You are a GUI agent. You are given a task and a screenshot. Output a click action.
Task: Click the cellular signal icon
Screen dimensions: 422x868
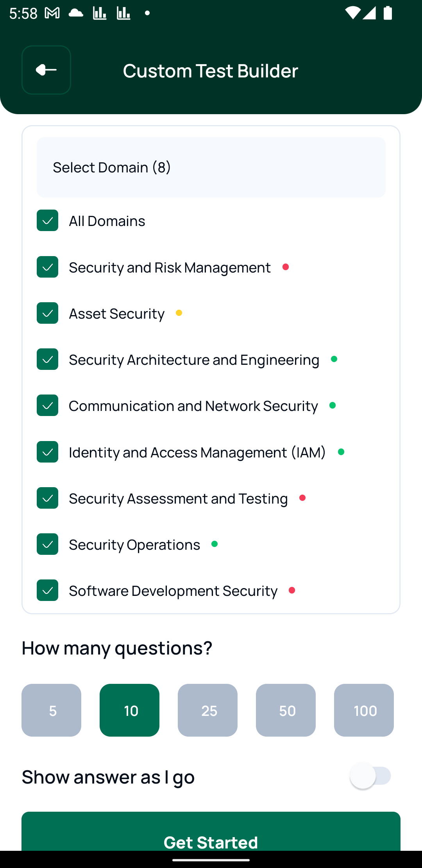pyautogui.click(x=368, y=13)
